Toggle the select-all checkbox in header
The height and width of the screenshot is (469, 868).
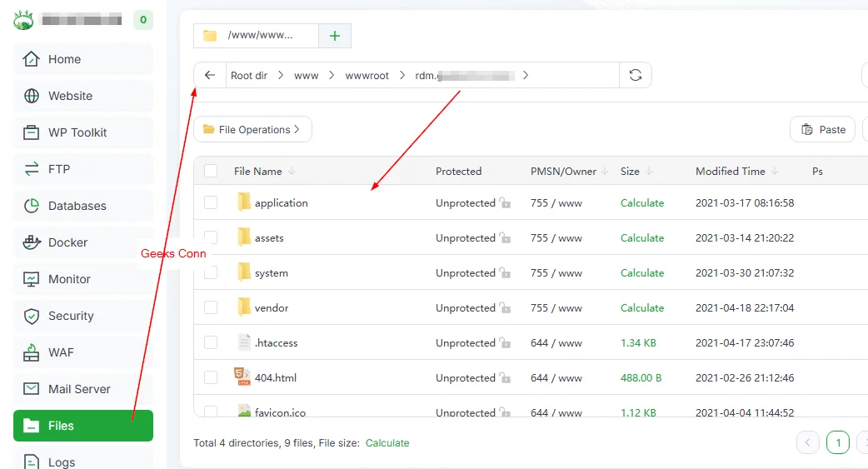tap(211, 171)
